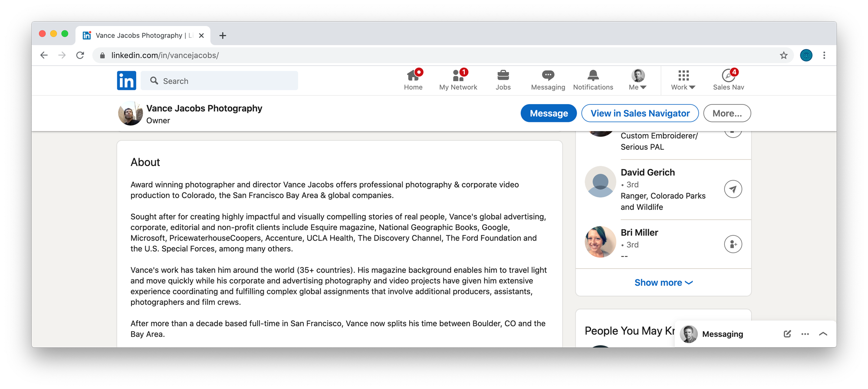The height and width of the screenshot is (389, 868).
Task: Open Chrome three-dot menu
Action: pos(824,55)
